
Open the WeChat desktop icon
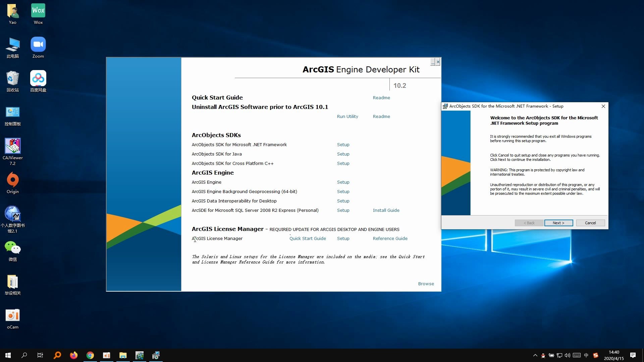tap(13, 248)
